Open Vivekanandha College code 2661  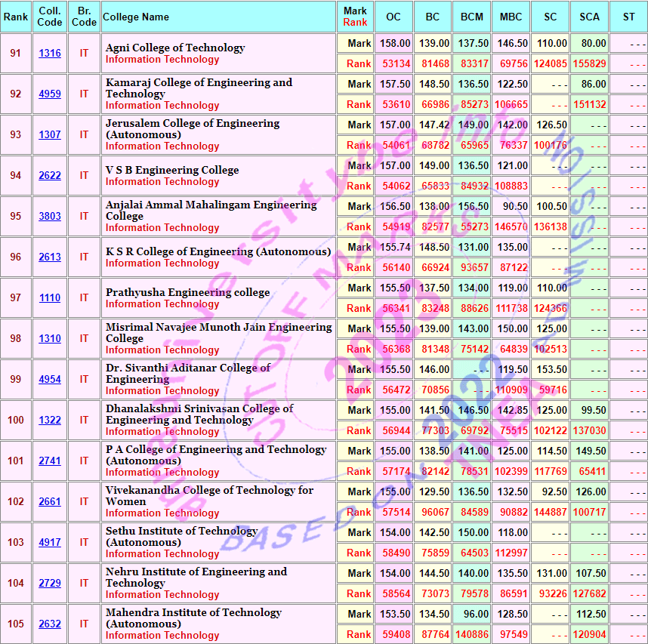coord(50,502)
